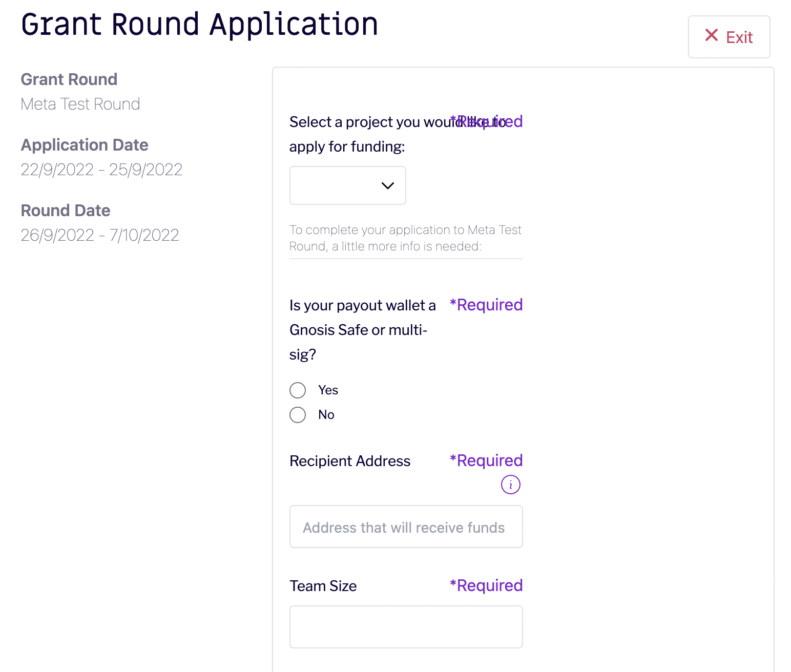This screenshot has height=672, width=791.
Task: Click the 22/9/2022 - 25/9/2022 date range
Action: coord(101,170)
